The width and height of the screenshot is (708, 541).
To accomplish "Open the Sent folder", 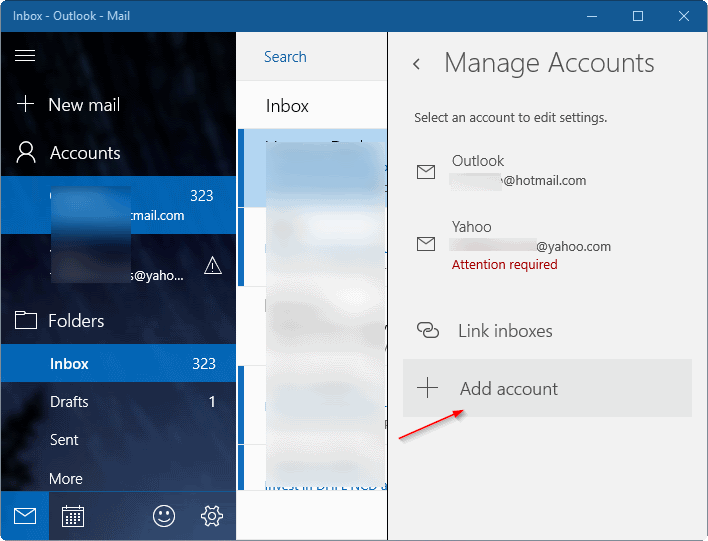I will (118, 439).
